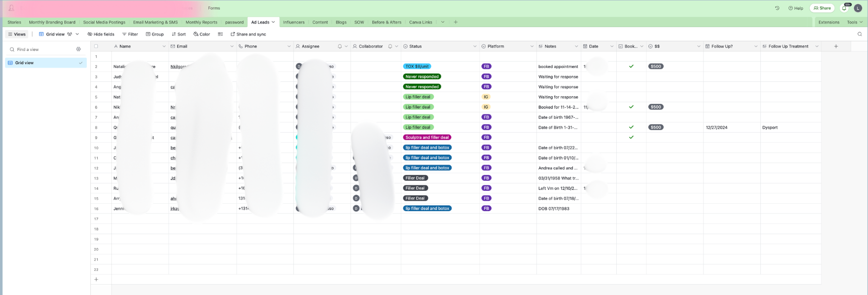Toggle Booked checkbox in row 9
The height and width of the screenshot is (295, 868).
pos(631,137)
